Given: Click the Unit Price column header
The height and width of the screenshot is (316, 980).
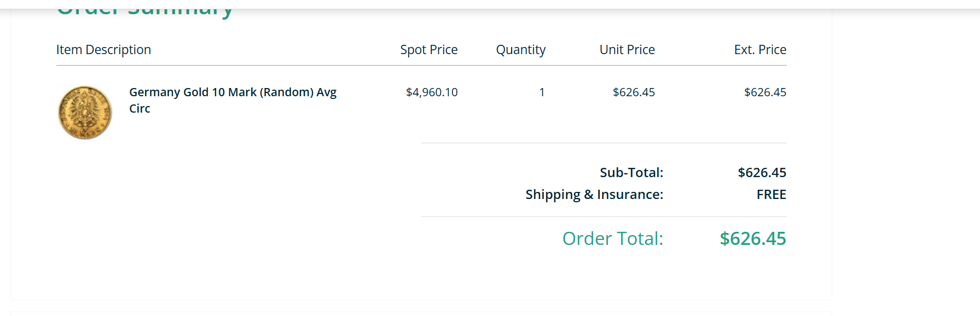Looking at the screenshot, I should coord(627,50).
